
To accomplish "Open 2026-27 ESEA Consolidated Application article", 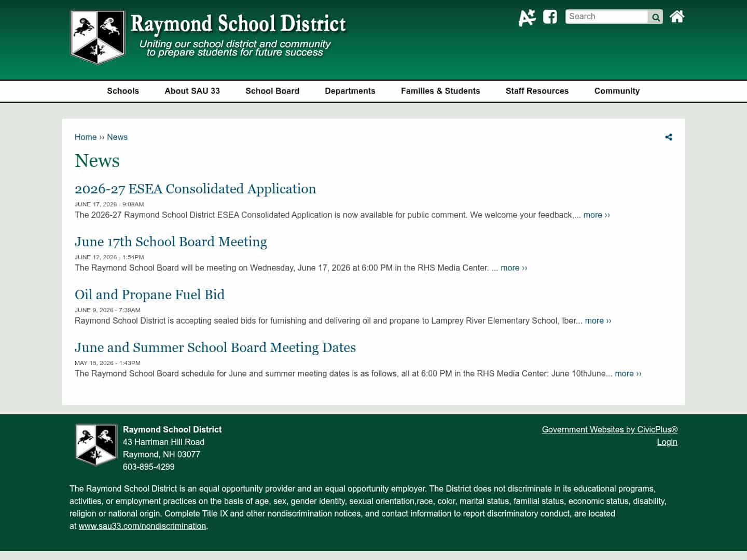I will click(195, 189).
